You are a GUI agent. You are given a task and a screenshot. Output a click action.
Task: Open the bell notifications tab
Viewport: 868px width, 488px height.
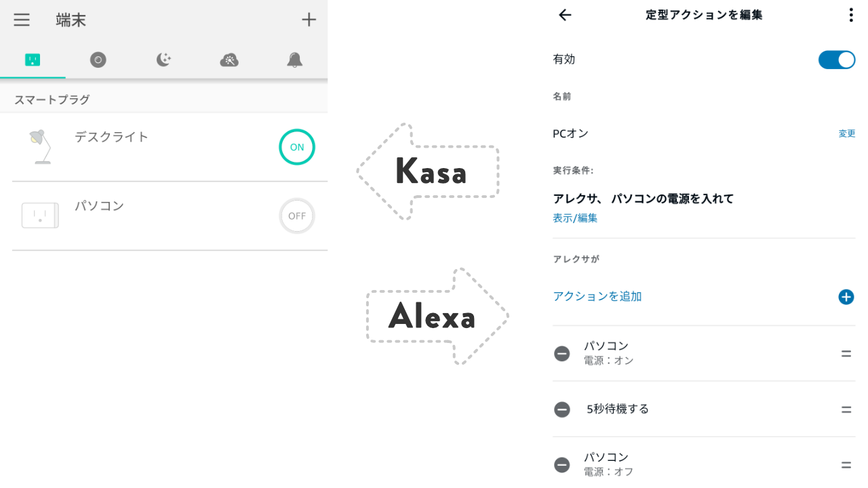(x=294, y=60)
